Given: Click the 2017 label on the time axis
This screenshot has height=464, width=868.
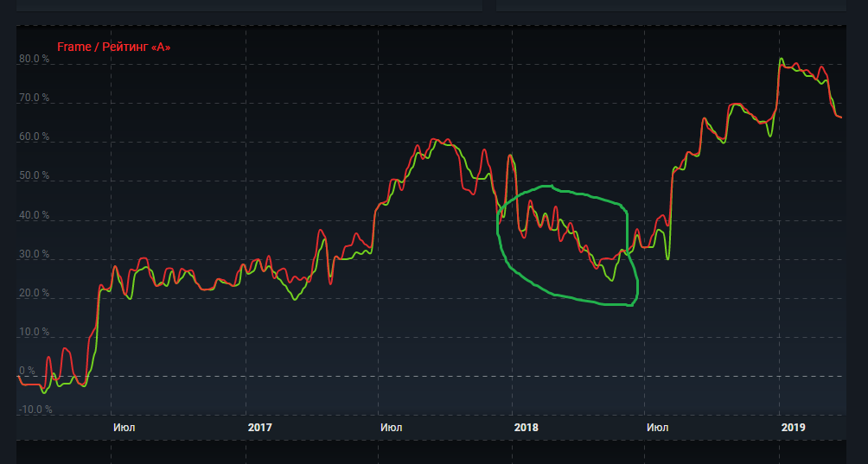Looking at the screenshot, I should [x=259, y=427].
